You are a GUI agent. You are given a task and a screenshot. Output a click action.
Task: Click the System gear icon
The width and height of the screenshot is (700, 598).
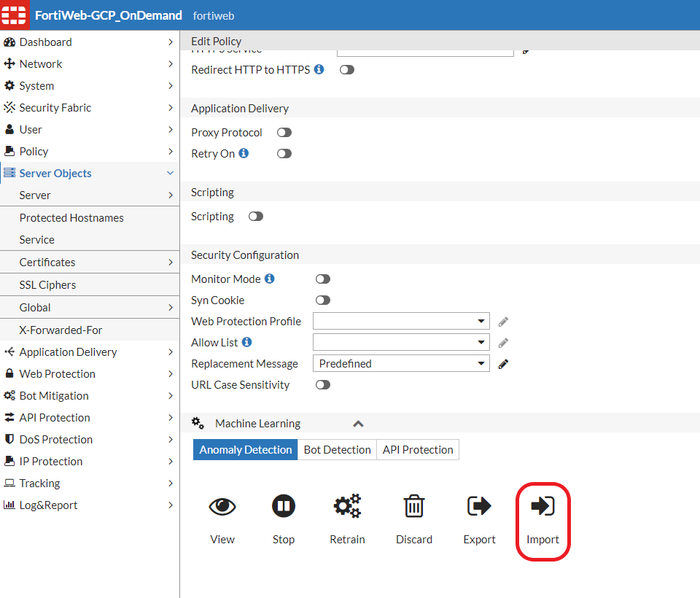pyautogui.click(x=9, y=86)
